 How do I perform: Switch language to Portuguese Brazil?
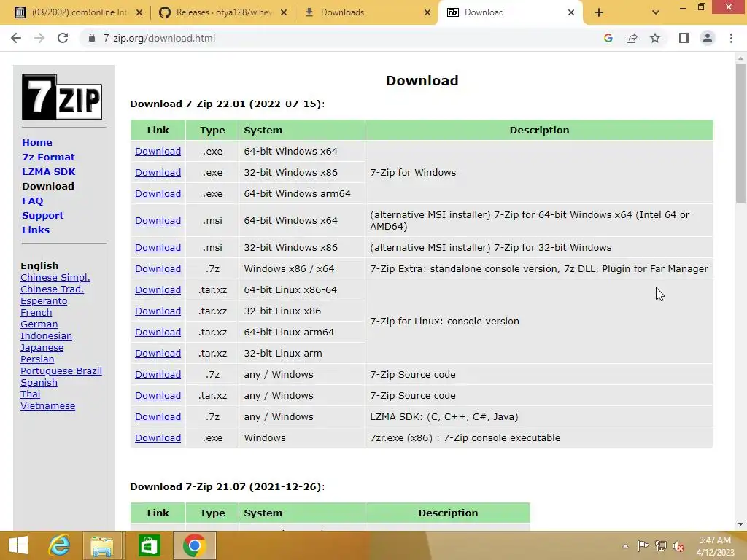[61, 371]
